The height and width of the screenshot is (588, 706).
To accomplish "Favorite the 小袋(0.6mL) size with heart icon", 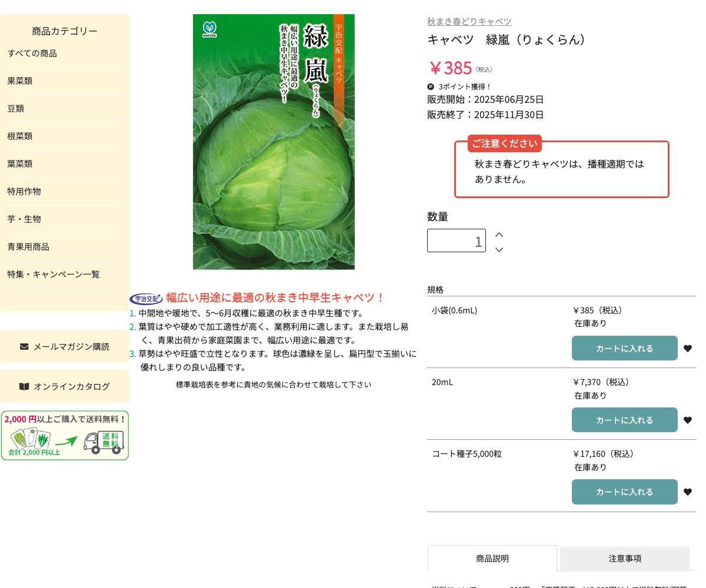I will (688, 349).
